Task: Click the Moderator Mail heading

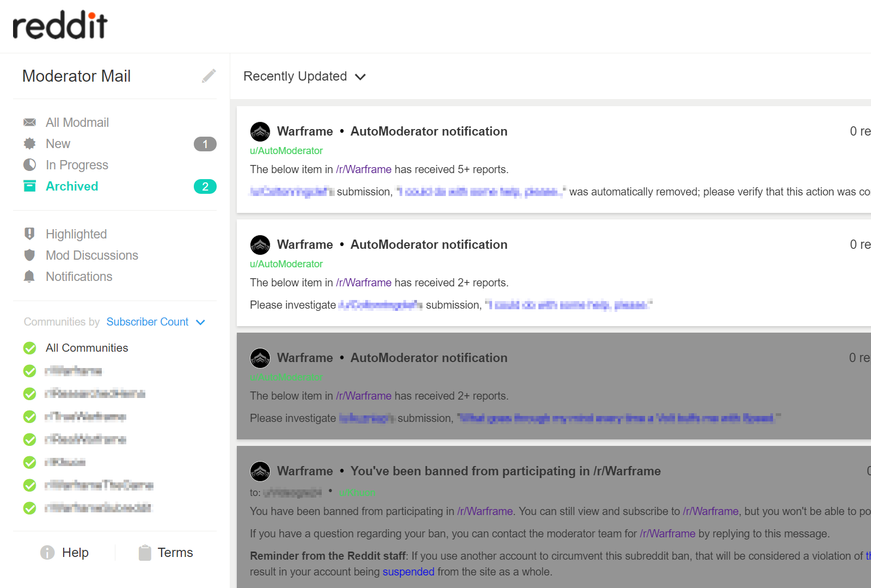Action: point(76,76)
